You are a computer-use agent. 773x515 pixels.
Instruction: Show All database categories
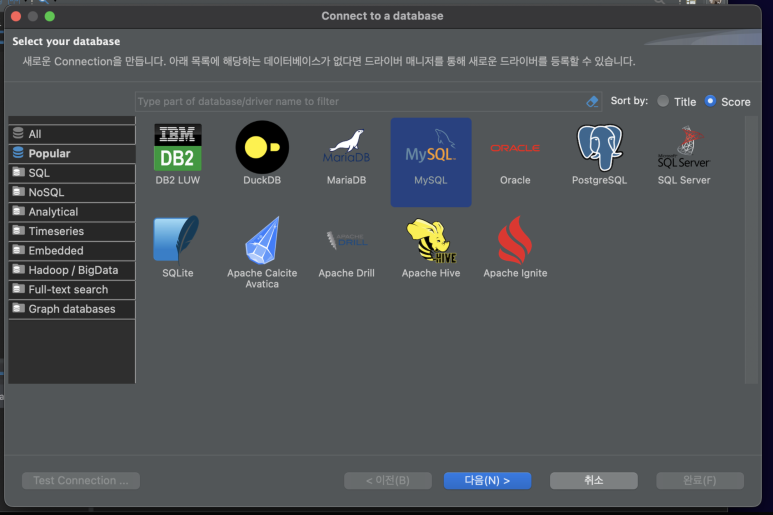click(72, 134)
